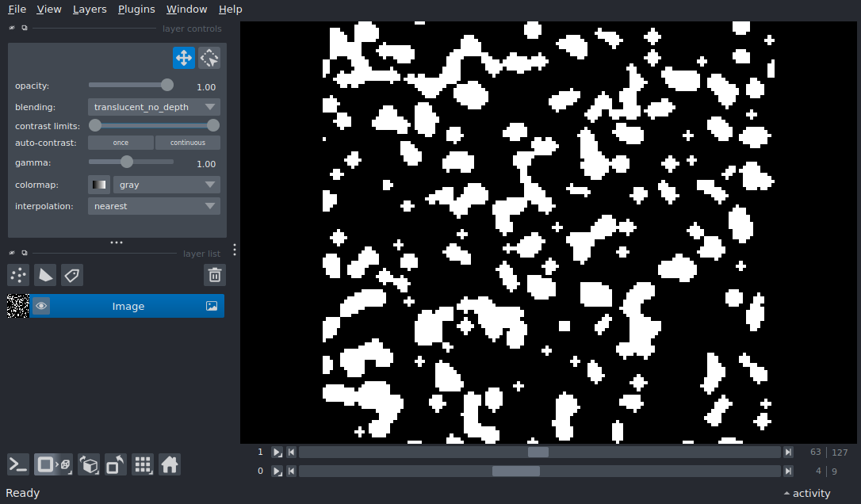
Task: Close the layer list dock panel
Action: pos(12,253)
